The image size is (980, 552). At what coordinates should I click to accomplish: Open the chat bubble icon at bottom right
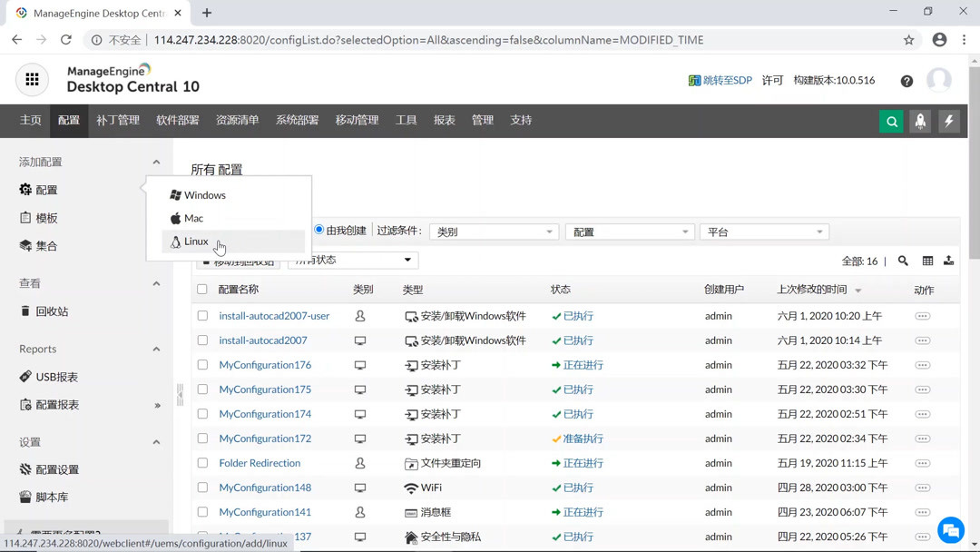pos(950,529)
